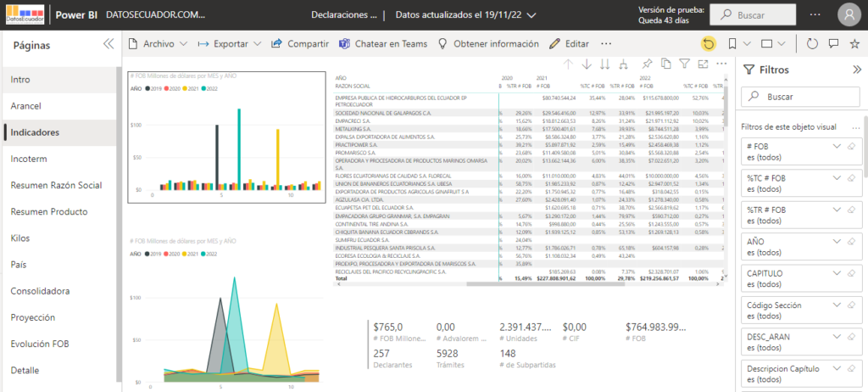Select 2019 legend swatch in the bar chart
868x392 pixels.
point(148,88)
